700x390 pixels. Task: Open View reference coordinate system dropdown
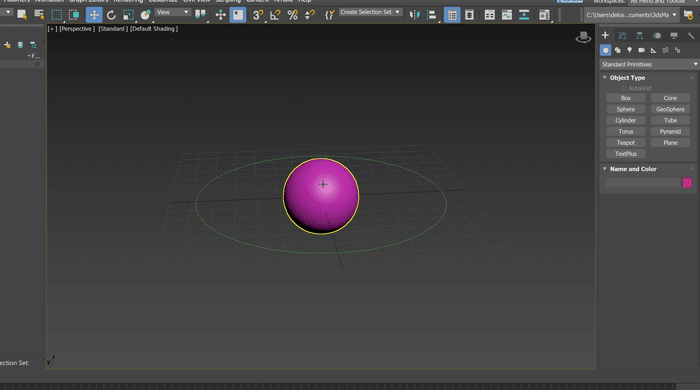coord(172,12)
